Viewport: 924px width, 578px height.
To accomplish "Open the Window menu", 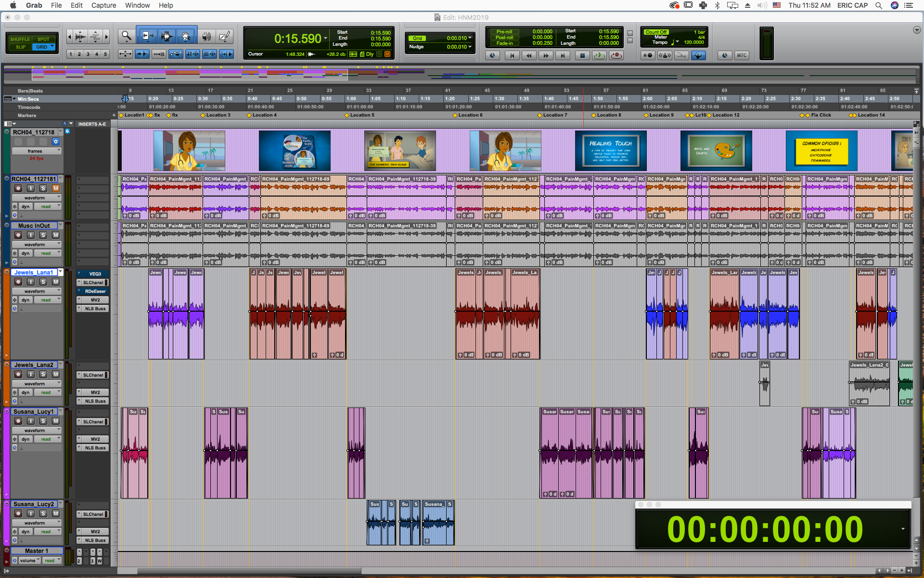I will [137, 5].
